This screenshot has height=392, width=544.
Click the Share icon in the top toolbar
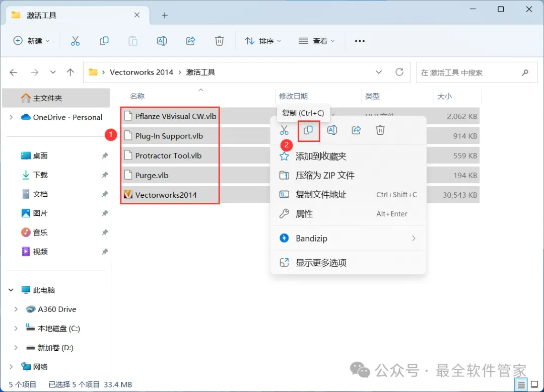190,41
